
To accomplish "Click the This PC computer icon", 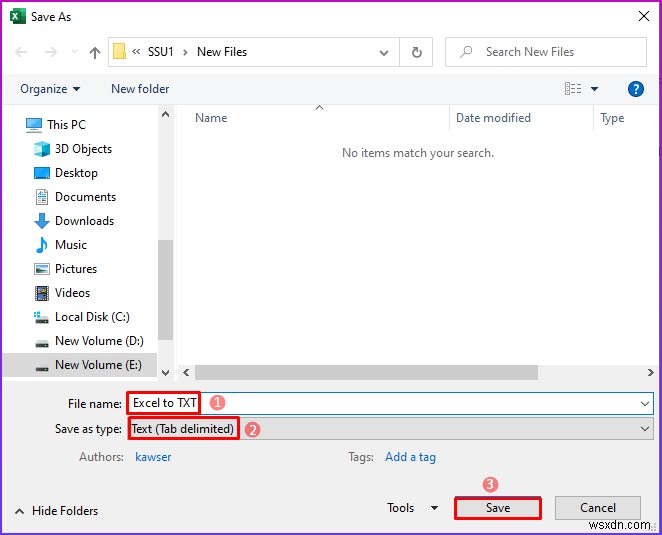I will [34, 125].
